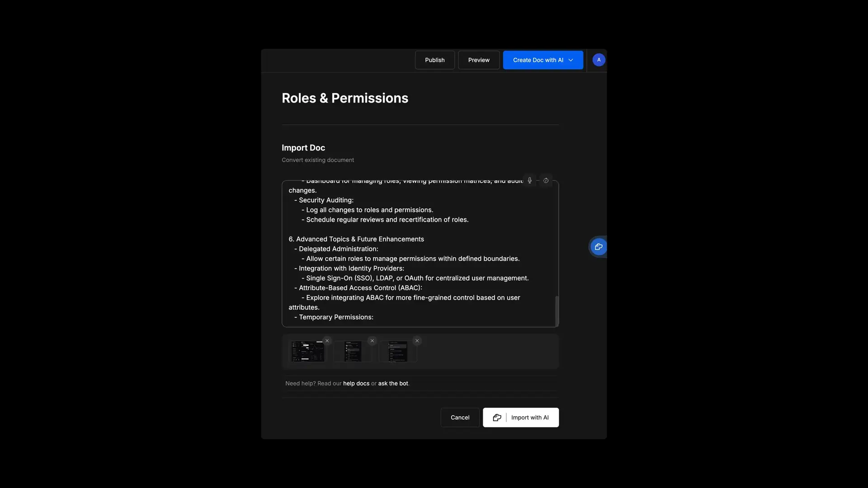Click the Publish tab
This screenshot has width=868, height=488.
tap(434, 60)
